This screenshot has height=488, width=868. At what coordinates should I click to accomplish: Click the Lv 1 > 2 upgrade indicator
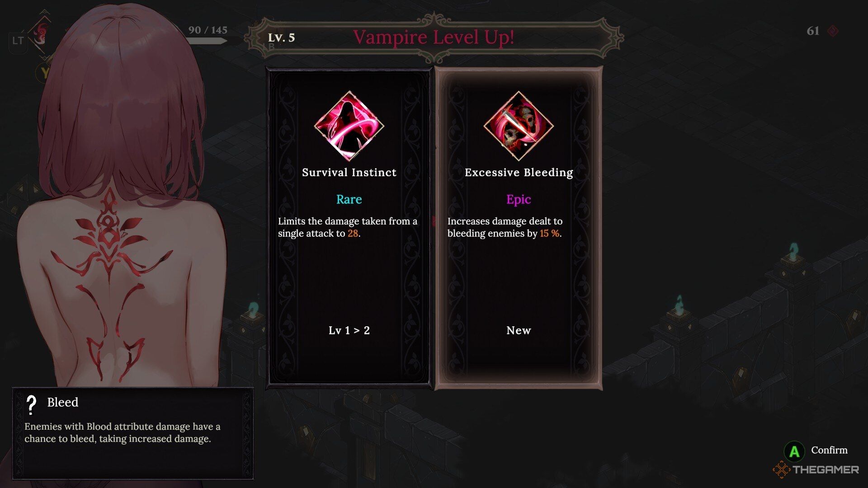click(349, 330)
